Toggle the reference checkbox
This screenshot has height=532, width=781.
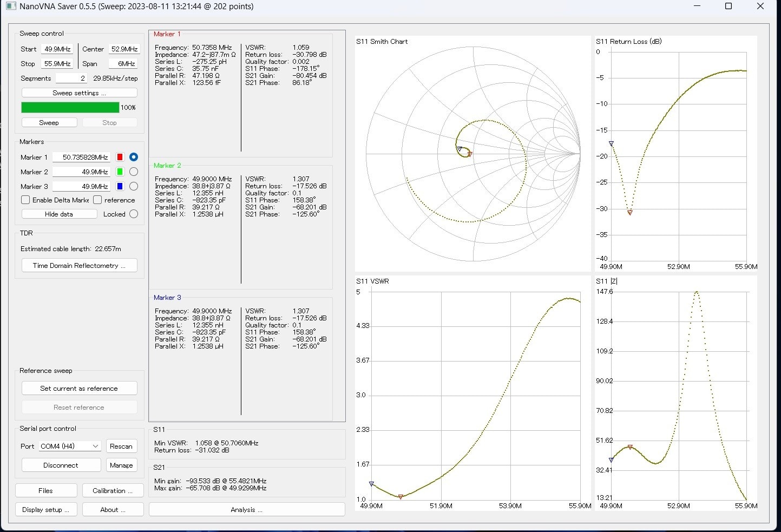(97, 200)
